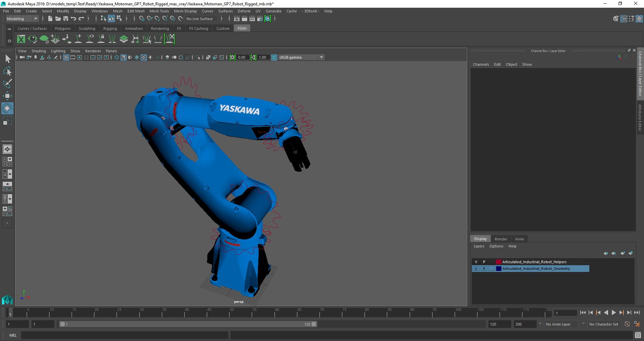Viewport: 644px width, 341px height.
Task: Go to start of playback range
Action: tap(583, 312)
